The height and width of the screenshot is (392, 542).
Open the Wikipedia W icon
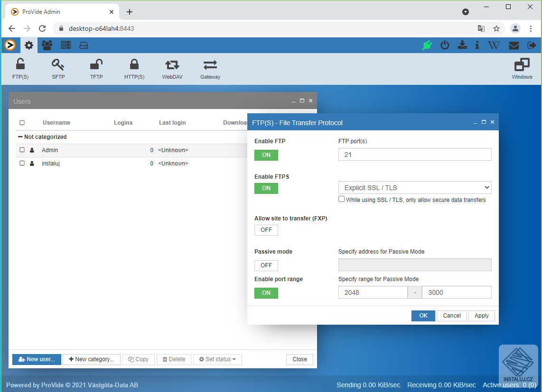coord(494,45)
